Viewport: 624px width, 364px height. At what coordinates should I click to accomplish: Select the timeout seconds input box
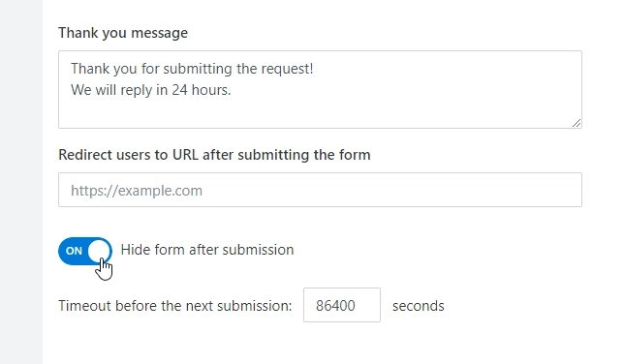[x=342, y=305]
